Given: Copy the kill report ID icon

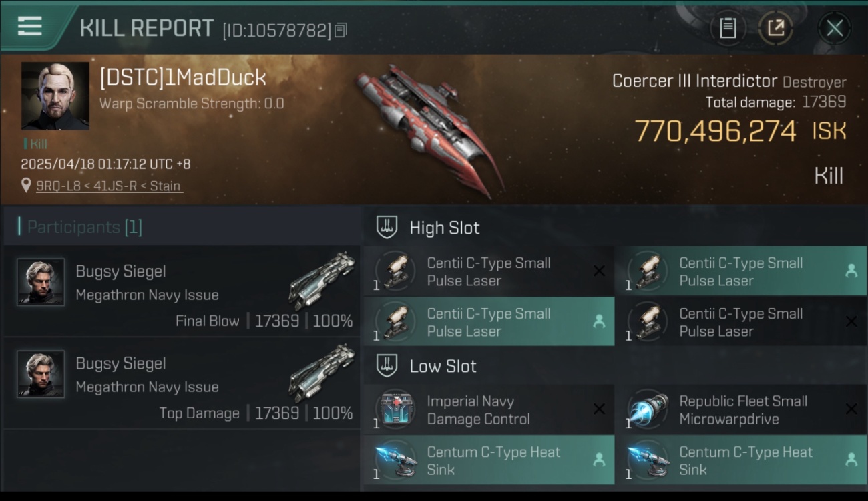Looking at the screenshot, I should click(x=341, y=30).
